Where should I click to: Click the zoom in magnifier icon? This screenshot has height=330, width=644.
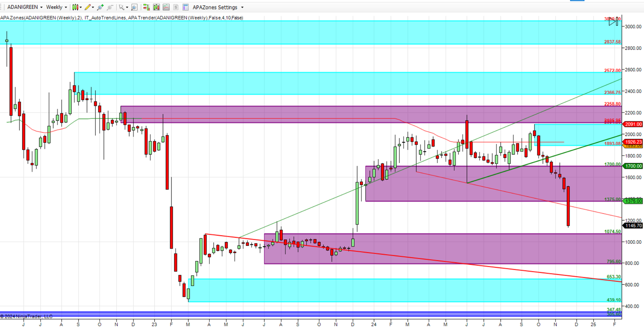pos(100,7)
